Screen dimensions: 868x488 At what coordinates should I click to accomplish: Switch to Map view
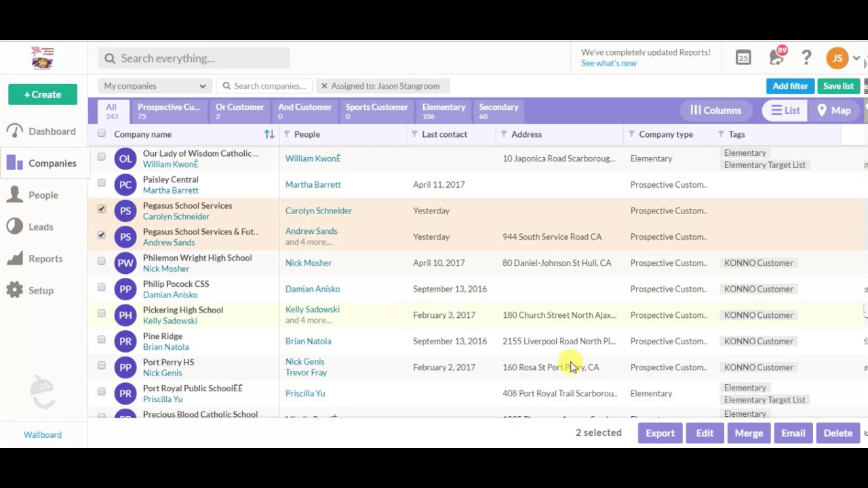coord(833,110)
